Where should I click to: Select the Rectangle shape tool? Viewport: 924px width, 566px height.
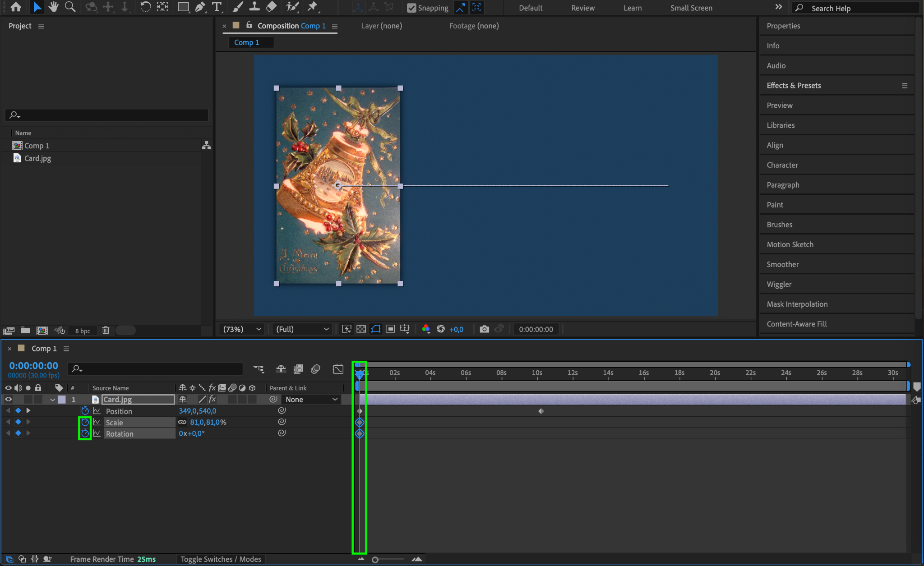(183, 7)
